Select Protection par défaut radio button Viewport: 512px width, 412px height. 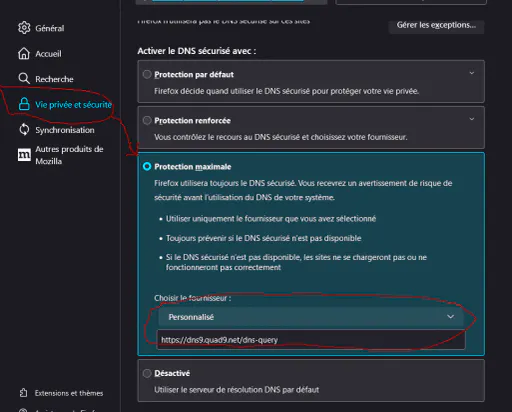point(147,74)
